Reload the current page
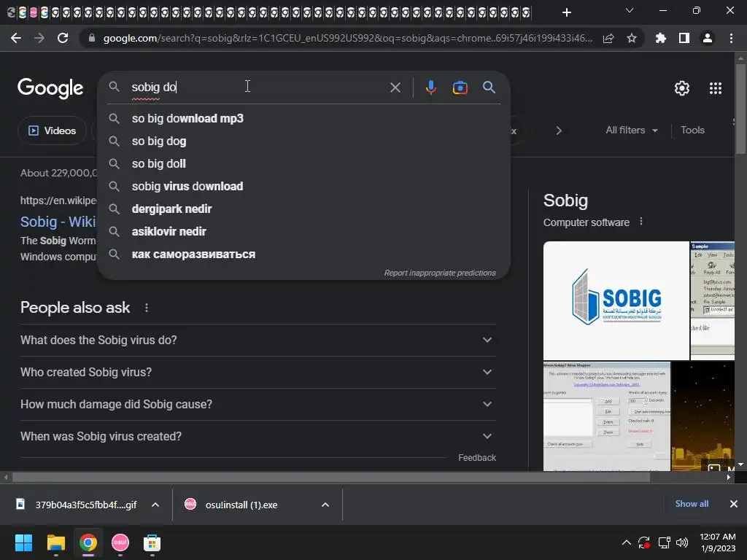Screen dimensions: 747x560 [63, 38]
